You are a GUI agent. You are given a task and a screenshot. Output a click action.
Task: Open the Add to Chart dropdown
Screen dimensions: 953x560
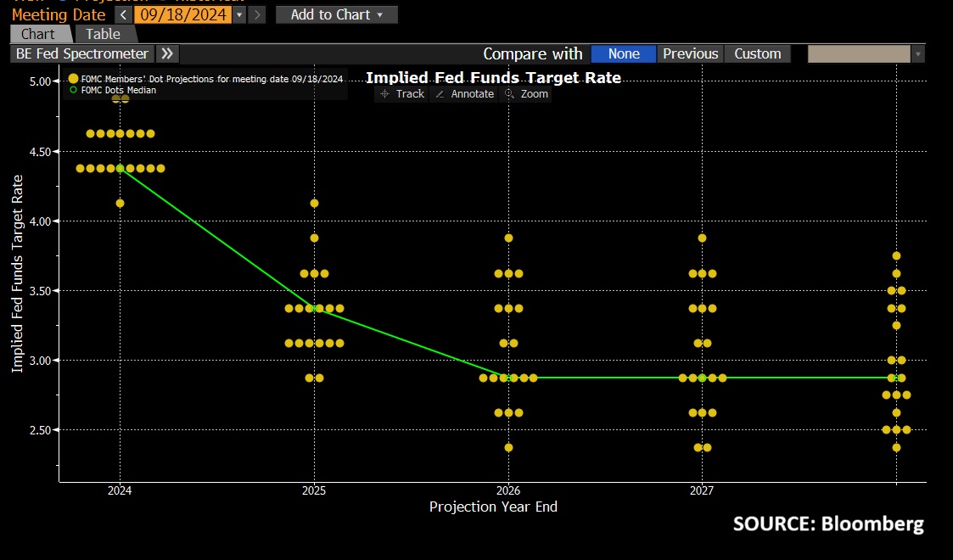[x=336, y=14]
